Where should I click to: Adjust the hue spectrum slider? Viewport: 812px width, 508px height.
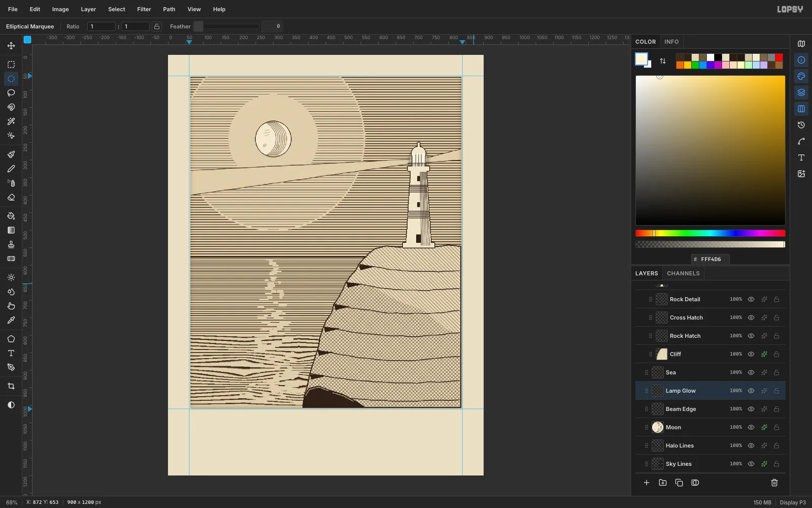(710, 233)
